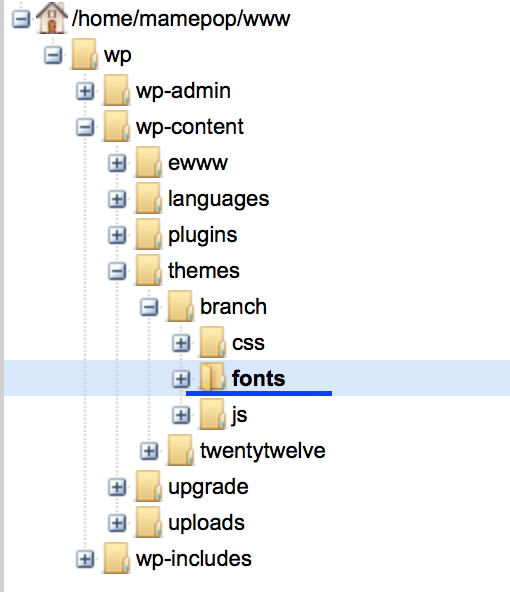Click the plugins folder icon
This screenshot has width=510, height=592.
coord(149,234)
